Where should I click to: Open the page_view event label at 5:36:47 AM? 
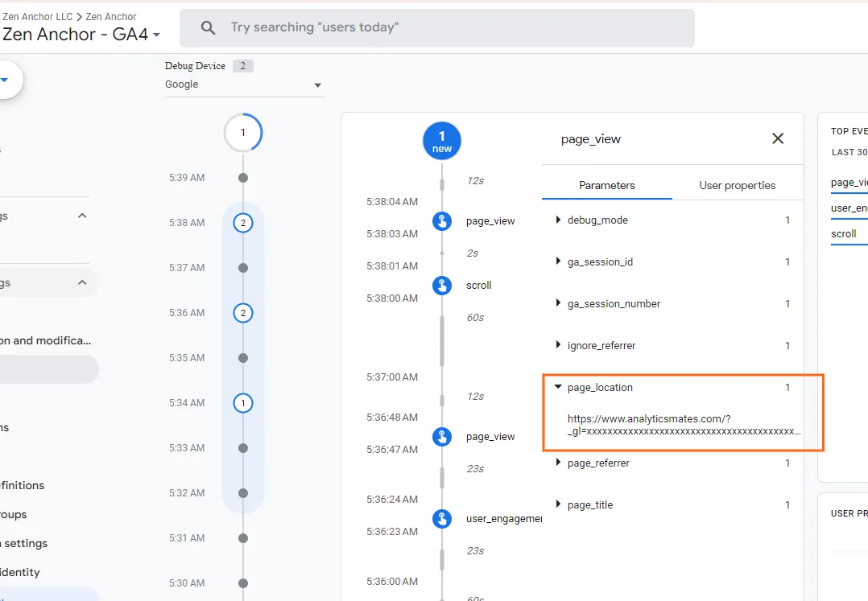coord(490,437)
